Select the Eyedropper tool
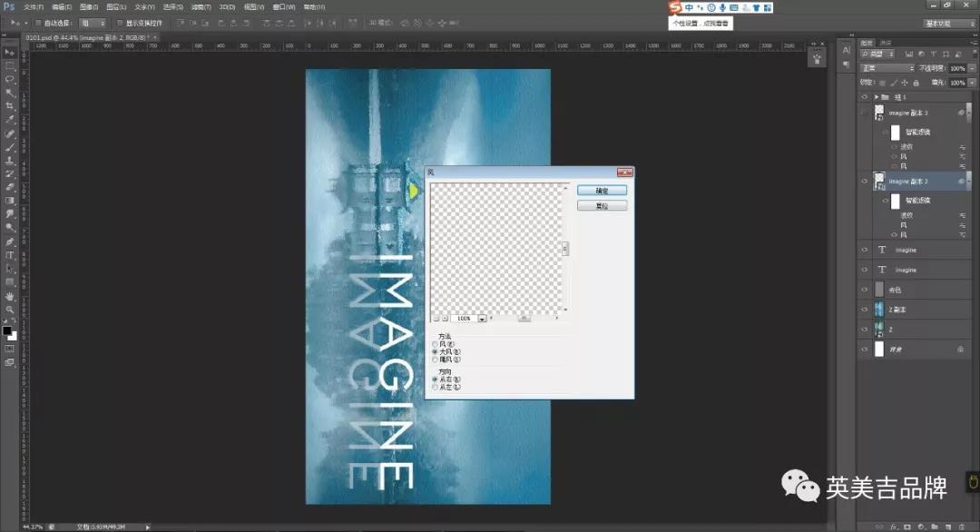The height and width of the screenshot is (532, 980). pos(9,120)
